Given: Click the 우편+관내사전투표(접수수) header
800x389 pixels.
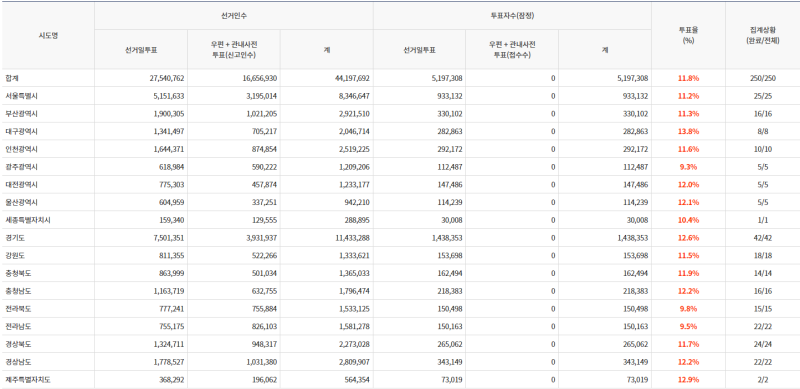Looking at the screenshot, I should (x=512, y=50).
